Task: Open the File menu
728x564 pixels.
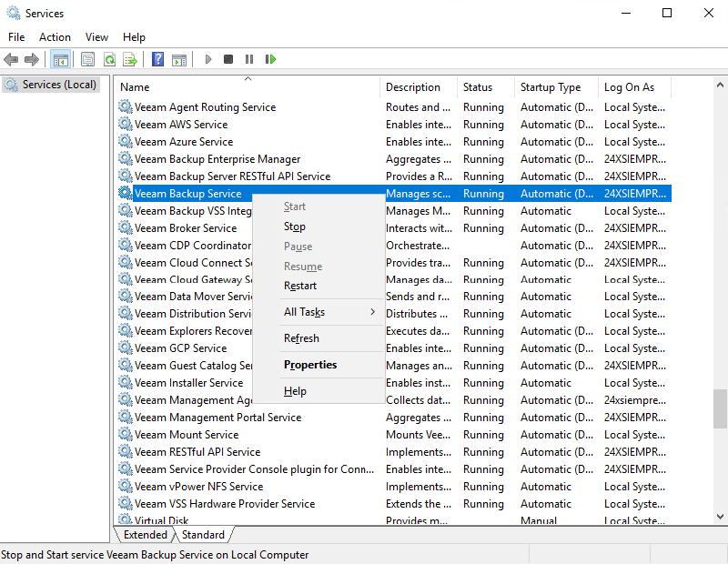Action: [16, 37]
